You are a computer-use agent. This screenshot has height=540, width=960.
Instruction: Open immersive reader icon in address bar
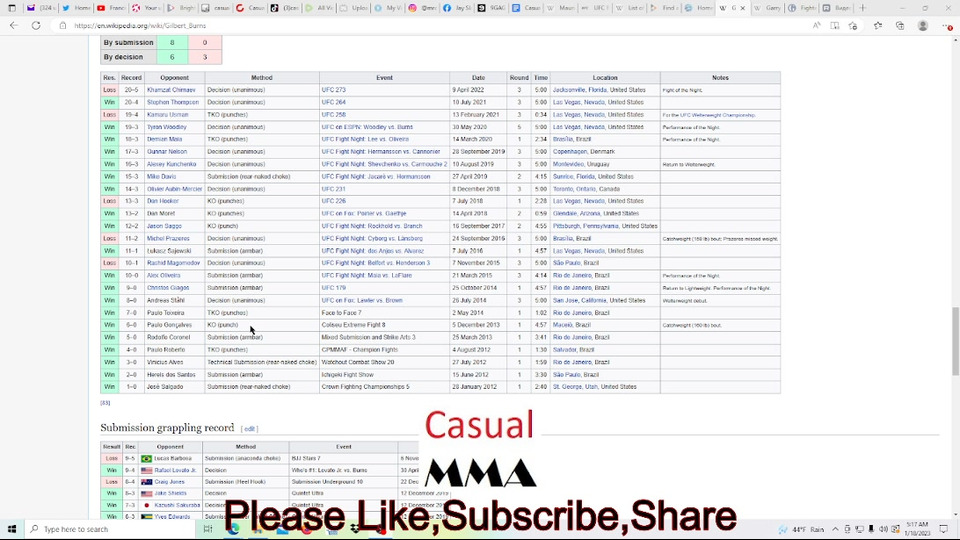tap(834, 26)
